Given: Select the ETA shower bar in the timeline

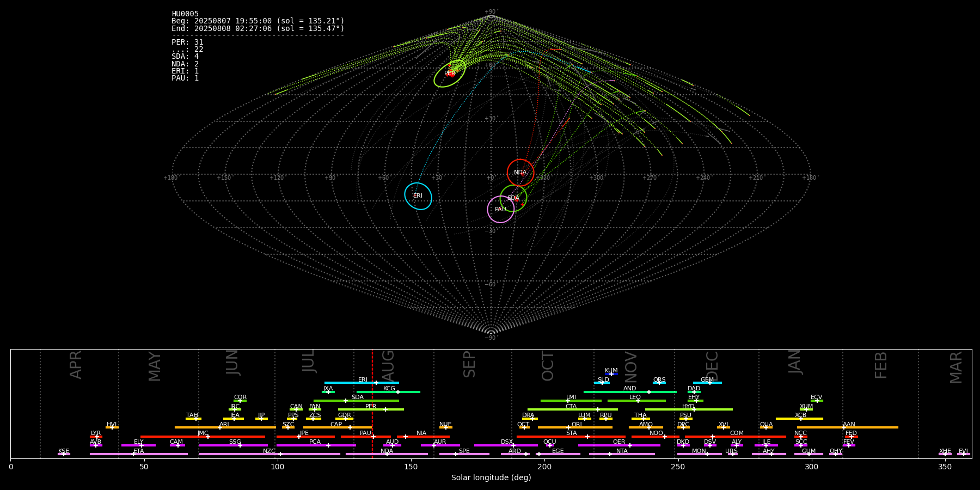Looking at the screenshot, I should click(x=139, y=454).
